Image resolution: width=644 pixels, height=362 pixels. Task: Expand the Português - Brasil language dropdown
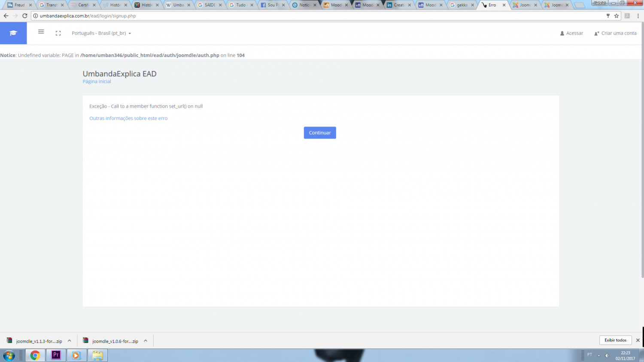tap(101, 33)
